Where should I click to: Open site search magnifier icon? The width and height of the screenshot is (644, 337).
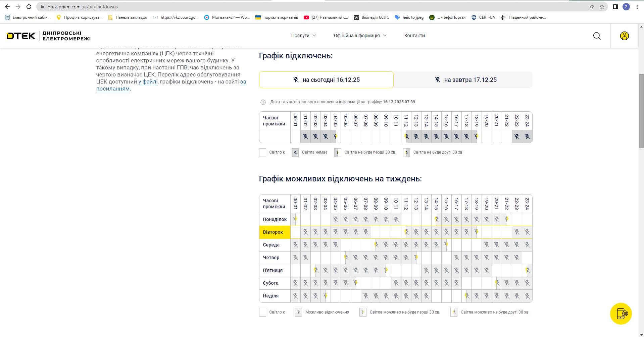point(597,36)
